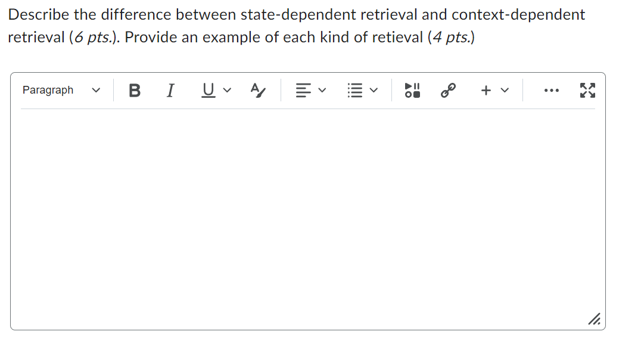644x353 pixels.
Task: Toggle italic formatting
Action: coord(170,90)
